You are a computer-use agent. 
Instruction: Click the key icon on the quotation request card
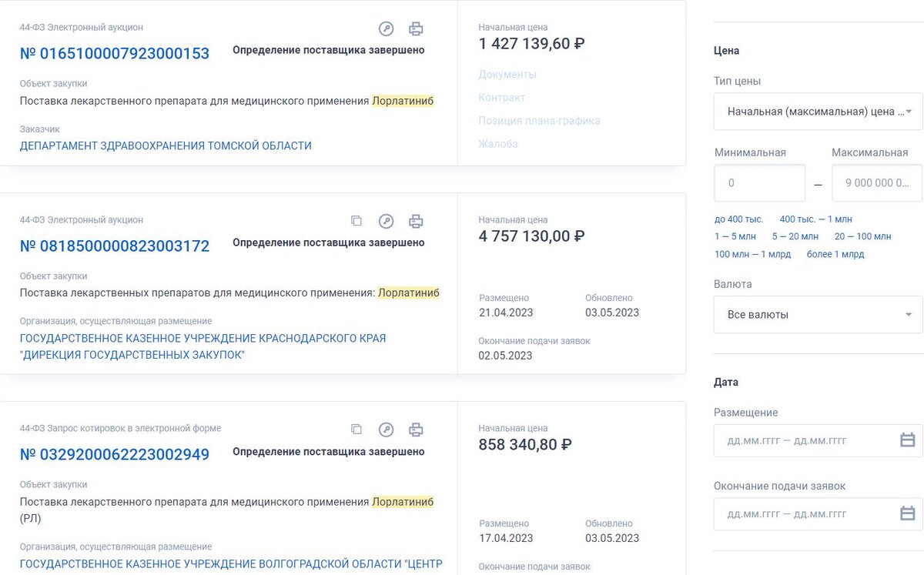(x=386, y=429)
